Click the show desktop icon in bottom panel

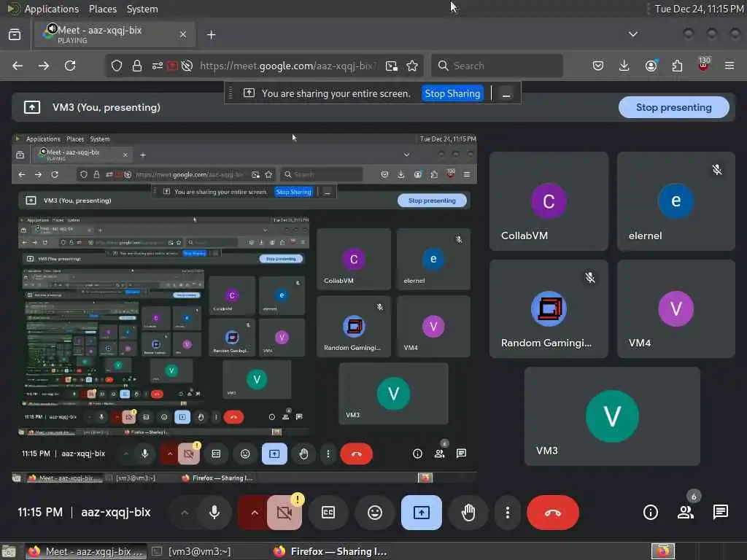coord(9,552)
